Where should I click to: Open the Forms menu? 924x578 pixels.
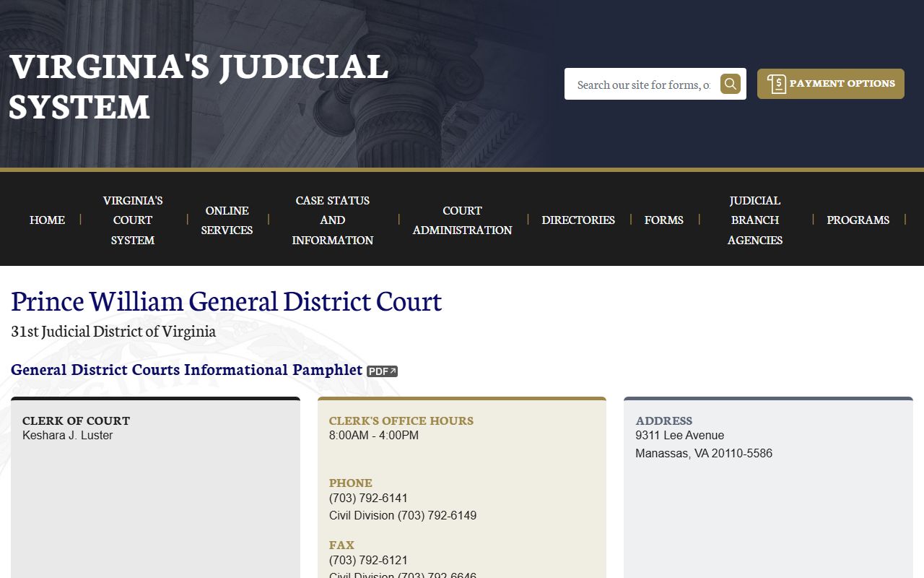click(x=664, y=220)
